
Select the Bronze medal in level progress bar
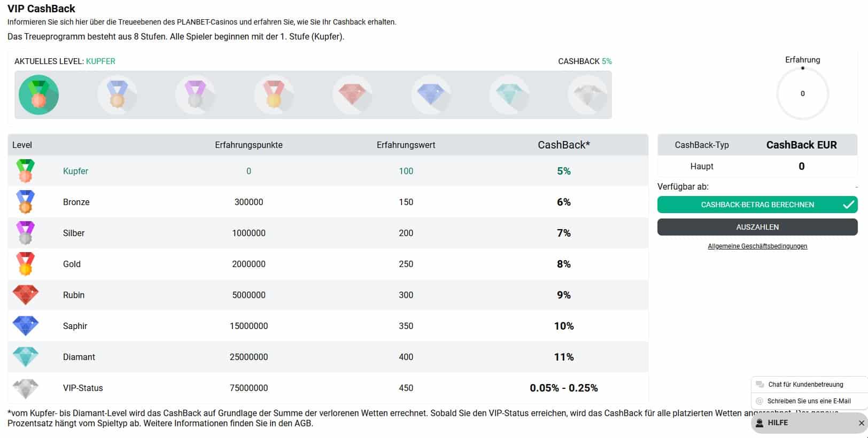click(117, 95)
